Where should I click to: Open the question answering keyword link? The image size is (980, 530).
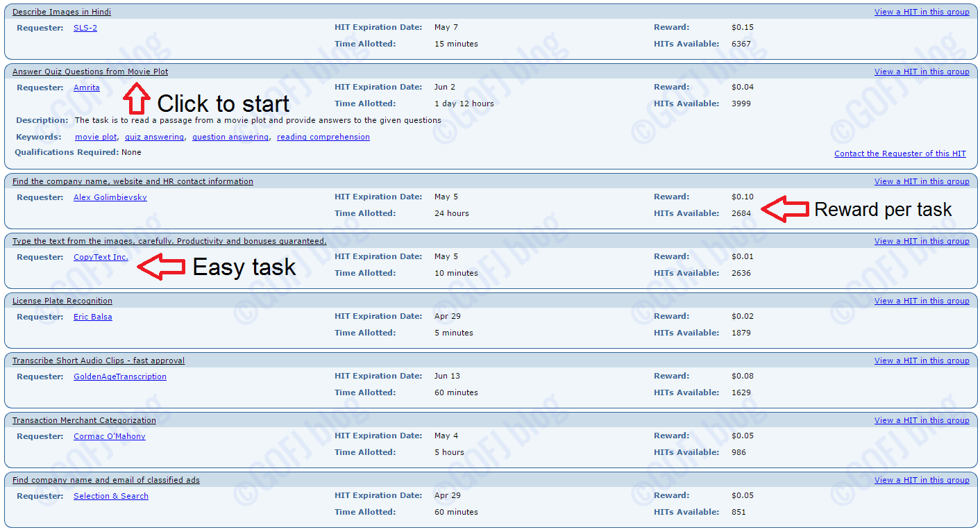click(230, 137)
